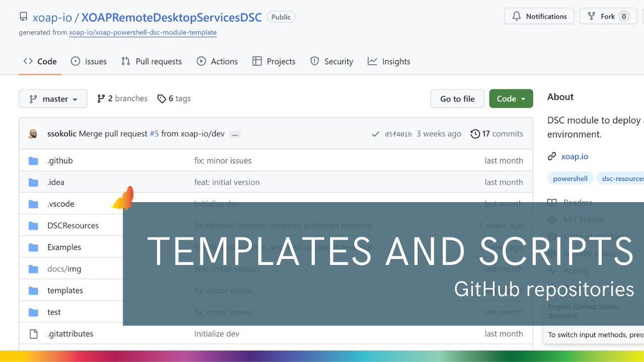644x362 pixels.
Task: Switch to the Projects tab
Action: tap(274, 61)
